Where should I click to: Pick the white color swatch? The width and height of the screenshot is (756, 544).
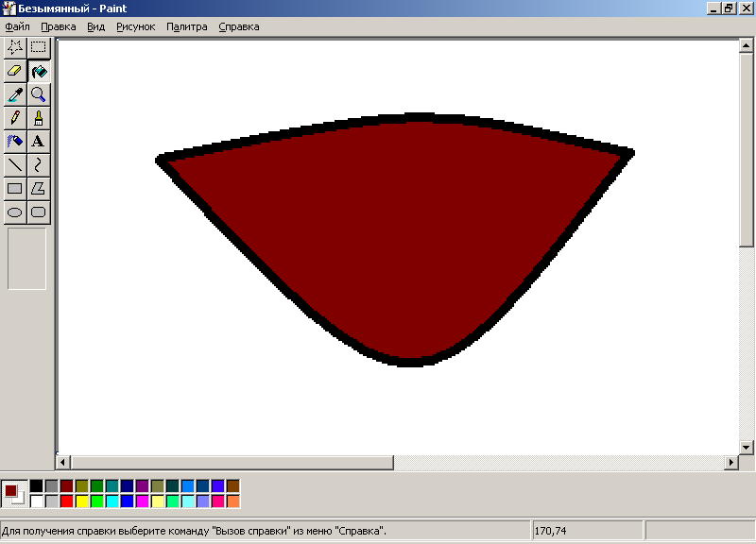[37, 501]
